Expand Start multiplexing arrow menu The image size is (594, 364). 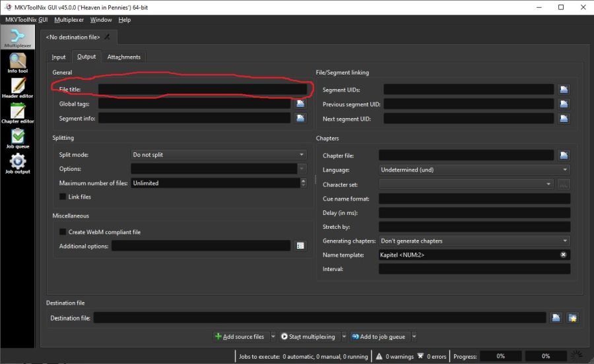click(x=344, y=336)
